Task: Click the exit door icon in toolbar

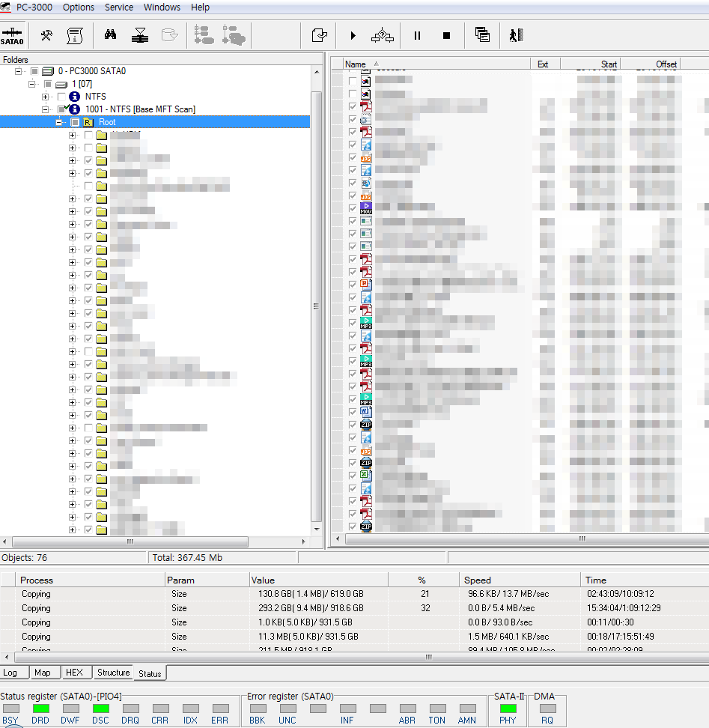Action: coord(516,35)
